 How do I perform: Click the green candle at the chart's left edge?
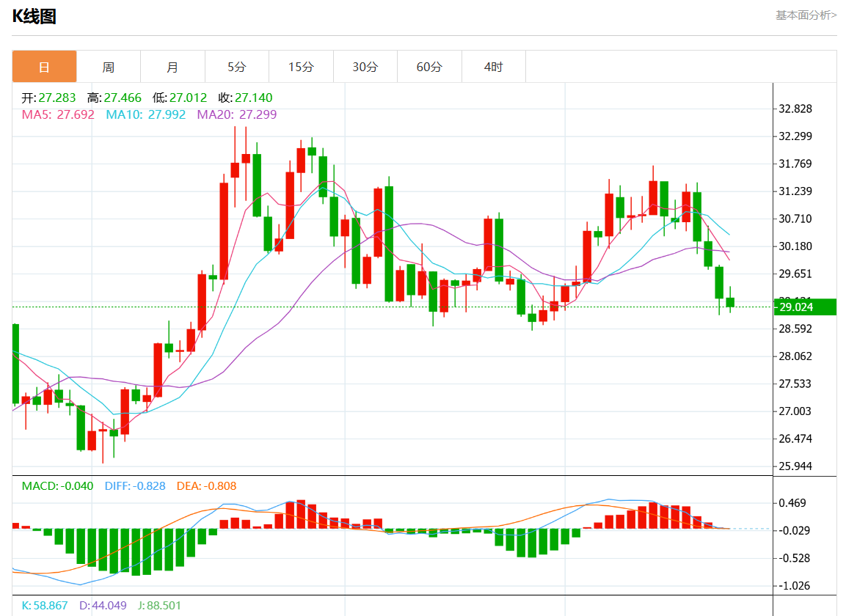[15, 364]
